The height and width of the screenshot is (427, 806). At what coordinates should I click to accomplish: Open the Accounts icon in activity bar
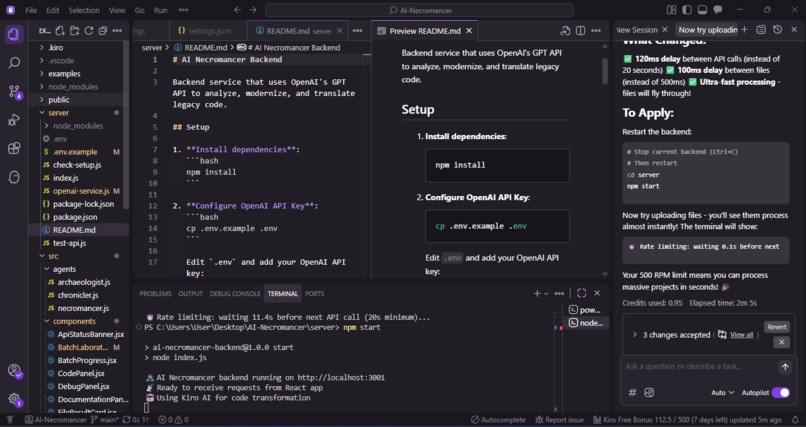point(14,371)
